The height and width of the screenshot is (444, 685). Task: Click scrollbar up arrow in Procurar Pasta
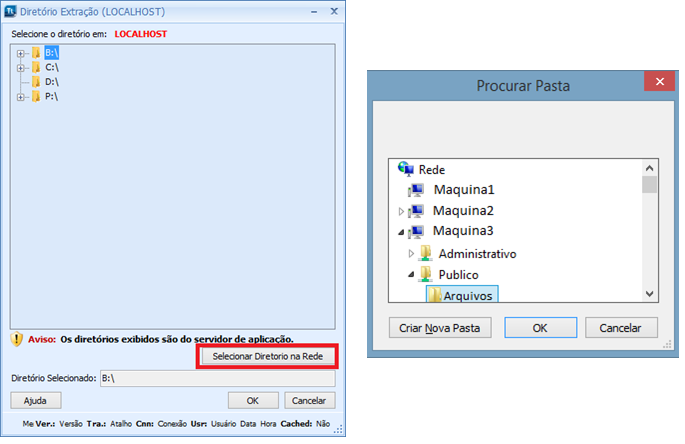[649, 168]
